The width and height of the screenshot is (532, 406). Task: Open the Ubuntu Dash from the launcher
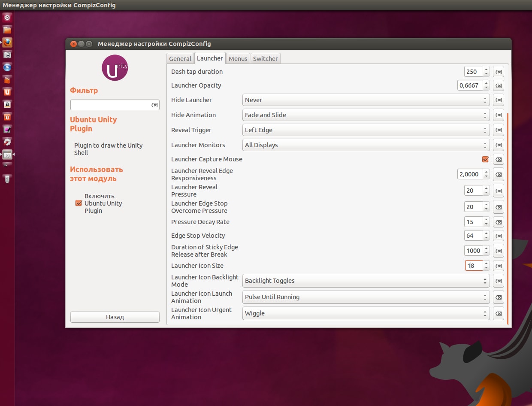tap(7, 18)
